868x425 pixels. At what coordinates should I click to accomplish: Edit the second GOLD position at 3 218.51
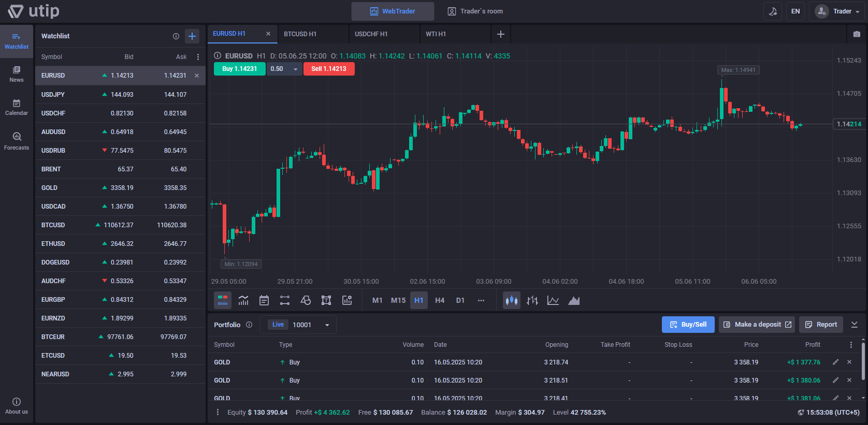click(x=835, y=380)
